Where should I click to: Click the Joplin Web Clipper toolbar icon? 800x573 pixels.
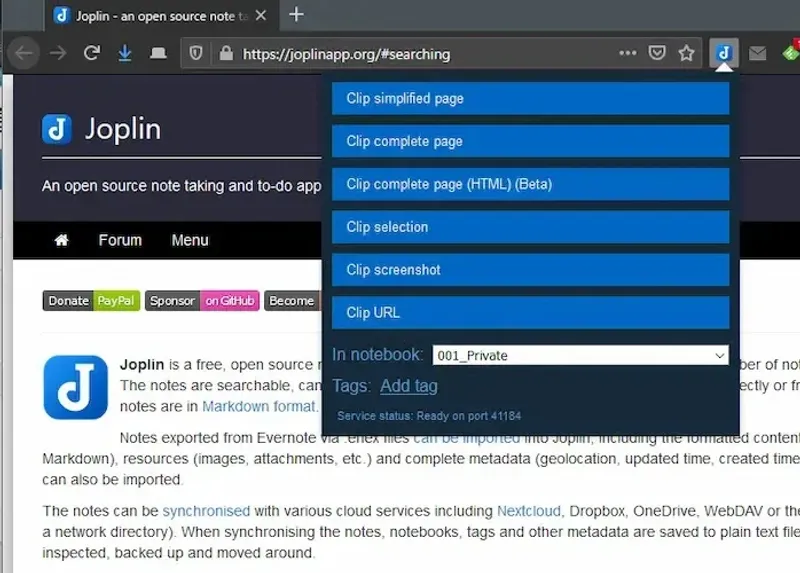(x=723, y=53)
